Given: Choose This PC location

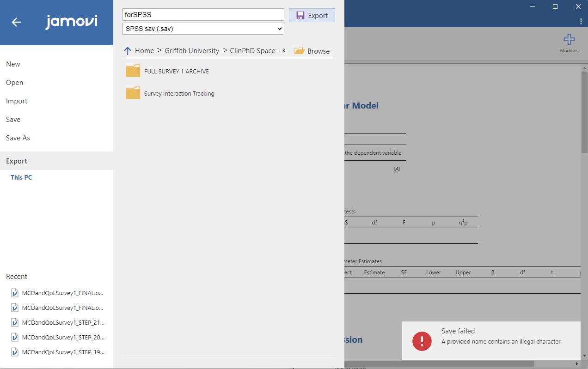Looking at the screenshot, I should [x=21, y=177].
